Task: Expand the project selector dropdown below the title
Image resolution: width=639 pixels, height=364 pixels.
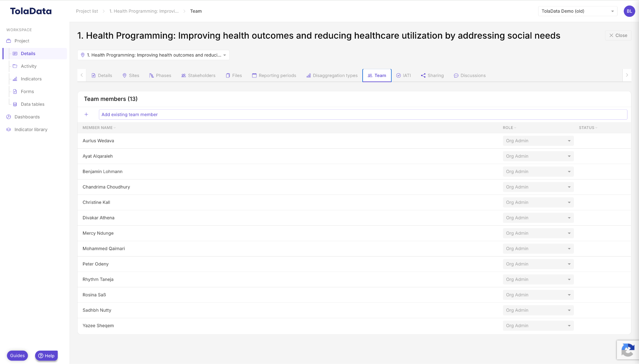Action: point(154,55)
